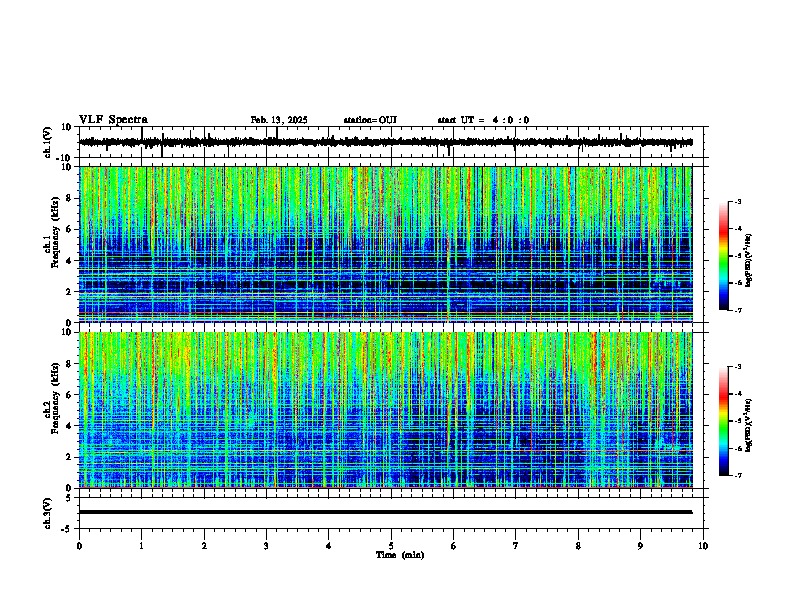Click the ch.1 "Frequency (kHz)" axis label
This screenshot has width=792, height=612.
click(56, 232)
